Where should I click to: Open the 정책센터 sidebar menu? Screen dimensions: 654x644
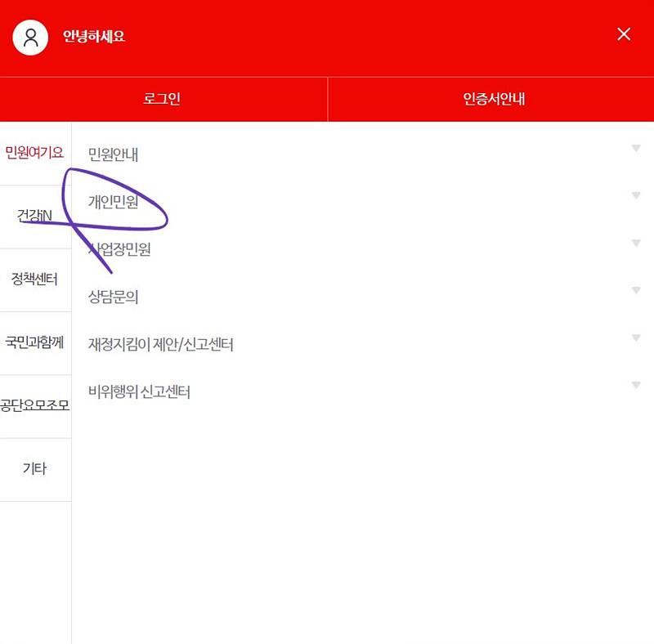tap(35, 280)
